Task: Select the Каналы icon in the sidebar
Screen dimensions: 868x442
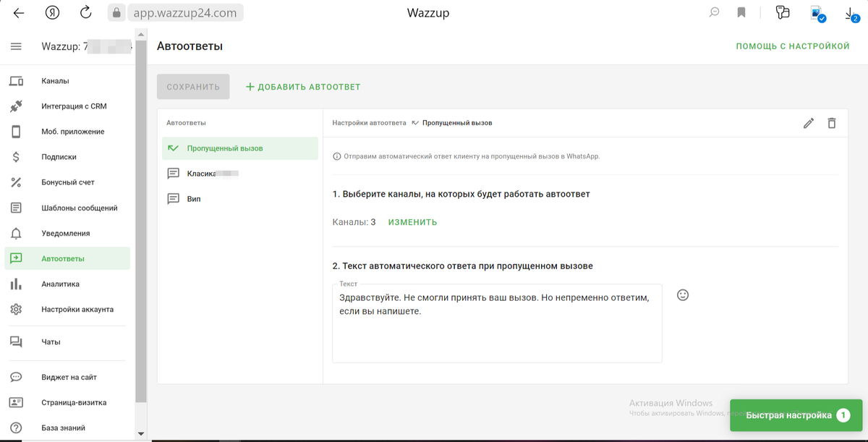Action: pyautogui.click(x=17, y=81)
